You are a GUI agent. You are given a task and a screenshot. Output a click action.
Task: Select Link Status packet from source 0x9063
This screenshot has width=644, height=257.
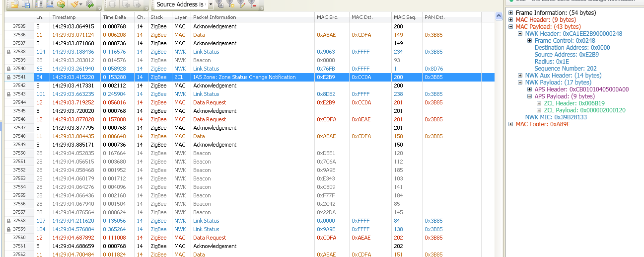pyautogui.click(x=249, y=52)
